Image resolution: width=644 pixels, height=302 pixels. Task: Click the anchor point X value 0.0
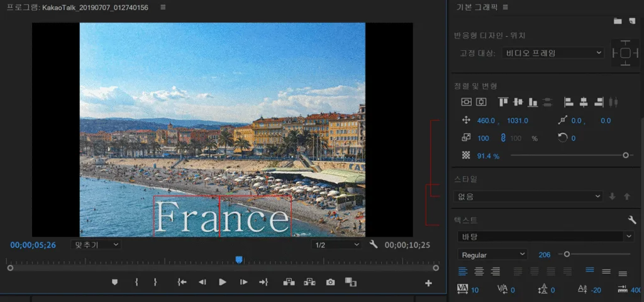(577, 121)
